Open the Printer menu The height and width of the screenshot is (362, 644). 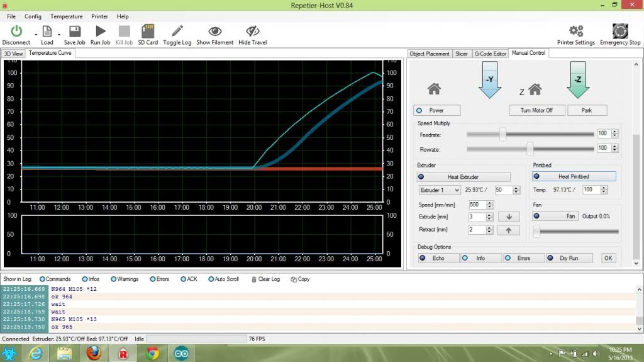[99, 16]
